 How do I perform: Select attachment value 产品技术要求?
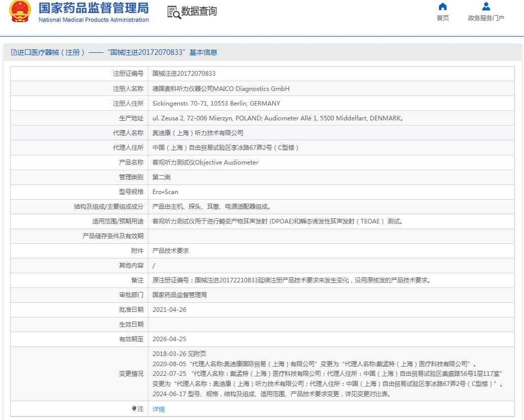[170, 251]
